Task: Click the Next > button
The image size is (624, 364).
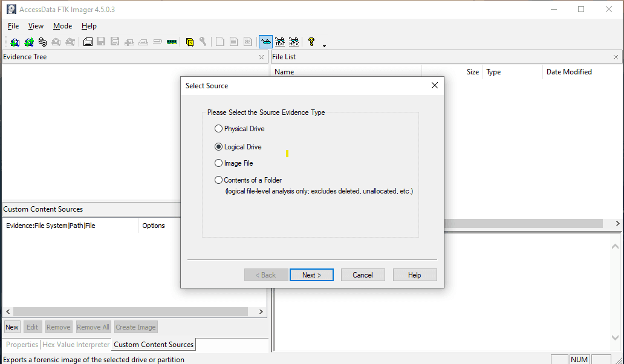Action: 311,275
